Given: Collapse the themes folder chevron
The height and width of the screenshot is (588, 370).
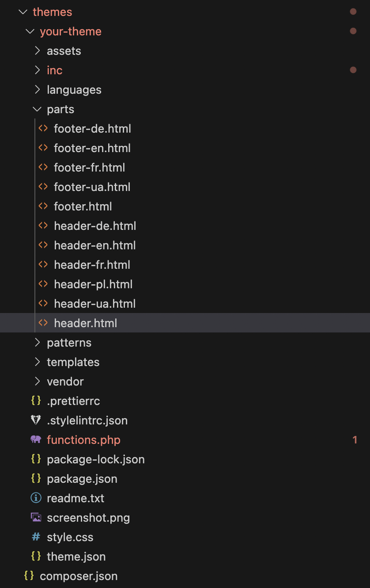Looking at the screenshot, I should (x=23, y=12).
